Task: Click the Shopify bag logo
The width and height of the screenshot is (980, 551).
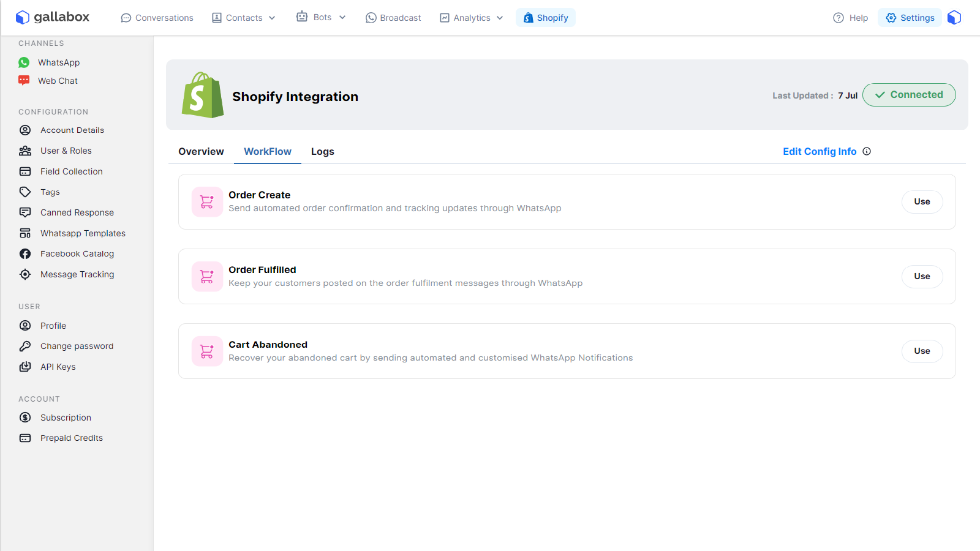Action: [203, 95]
